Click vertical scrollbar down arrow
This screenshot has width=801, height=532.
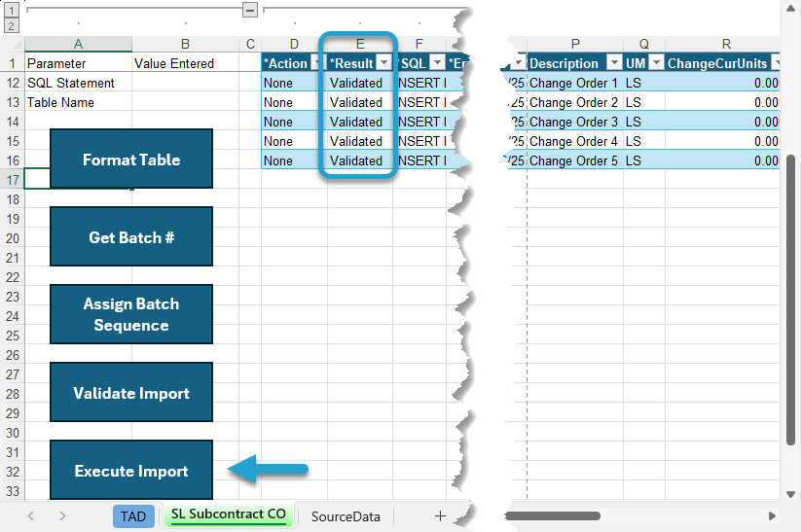[790, 494]
